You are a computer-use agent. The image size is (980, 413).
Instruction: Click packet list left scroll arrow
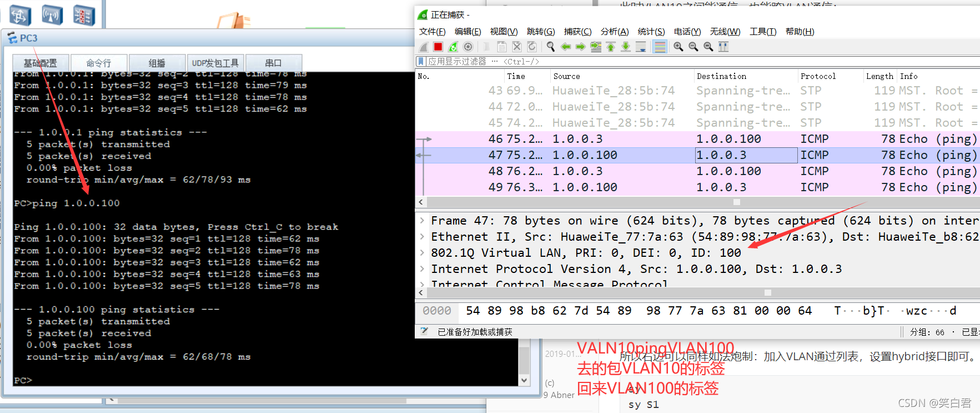[421, 202]
